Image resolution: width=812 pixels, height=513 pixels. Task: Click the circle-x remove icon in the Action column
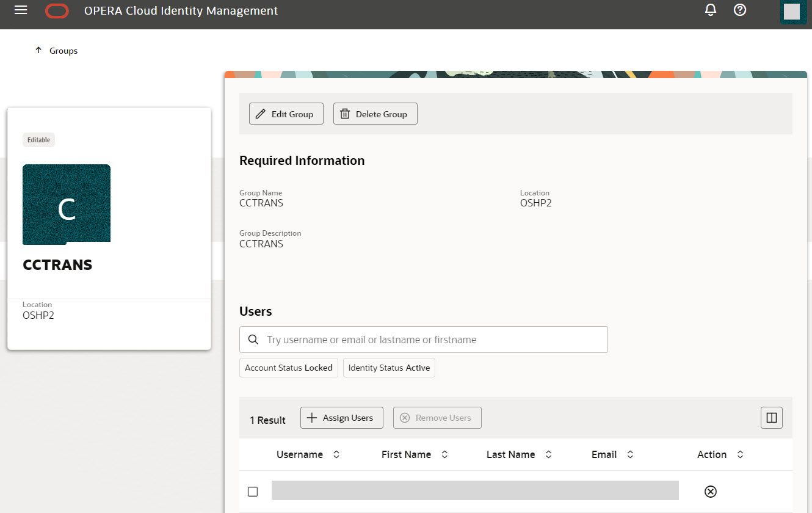(710, 492)
